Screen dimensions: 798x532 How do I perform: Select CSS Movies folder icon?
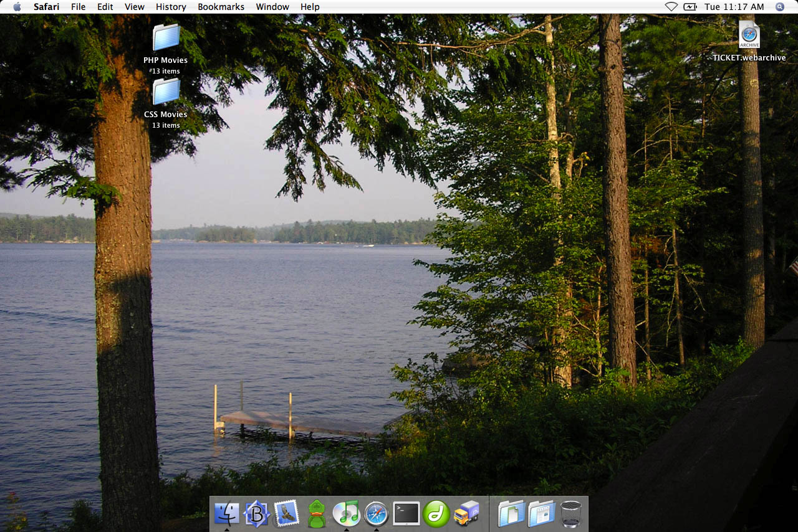pos(166,92)
